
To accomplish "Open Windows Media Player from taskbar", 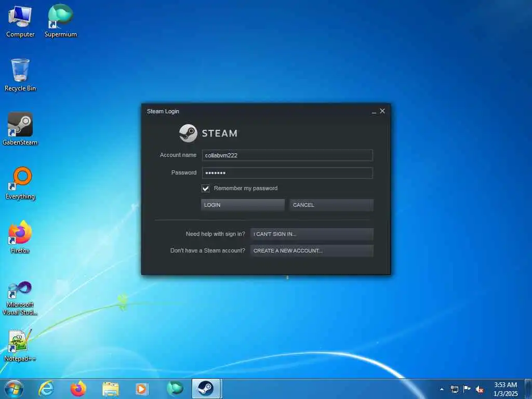I will click(141, 389).
